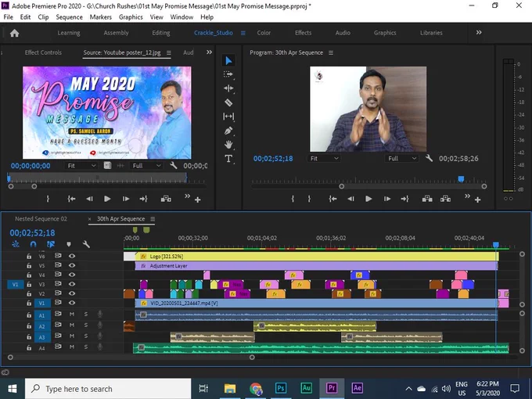Screen dimensions: 532x399
Task: Select the Pen tool
Action: 228,131
